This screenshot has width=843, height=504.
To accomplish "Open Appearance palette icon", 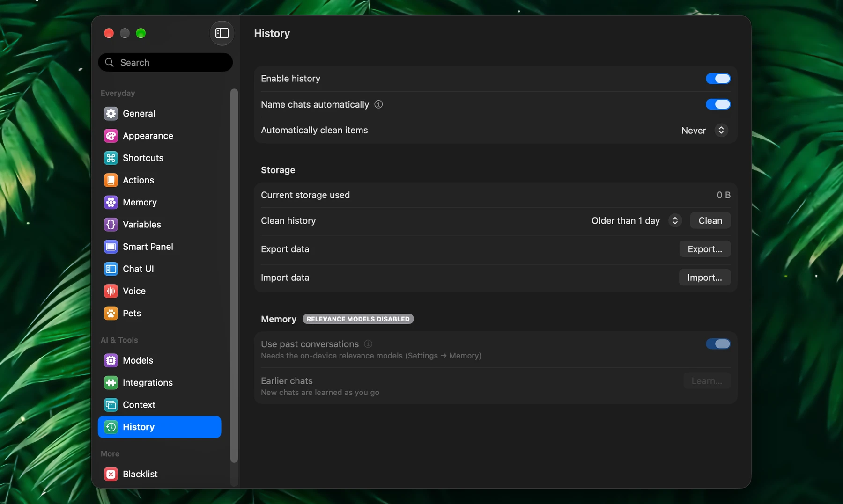I will tap(111, 136).
